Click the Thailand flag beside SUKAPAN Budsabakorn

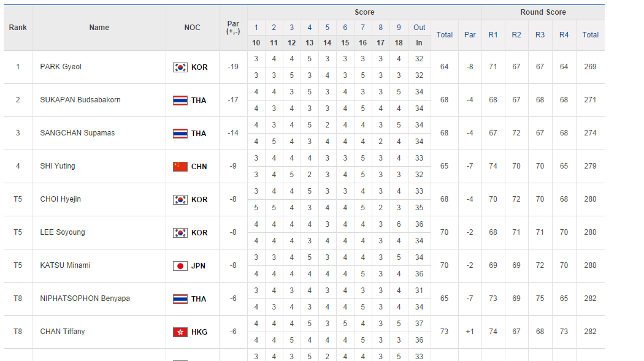(x=180, y=101)
